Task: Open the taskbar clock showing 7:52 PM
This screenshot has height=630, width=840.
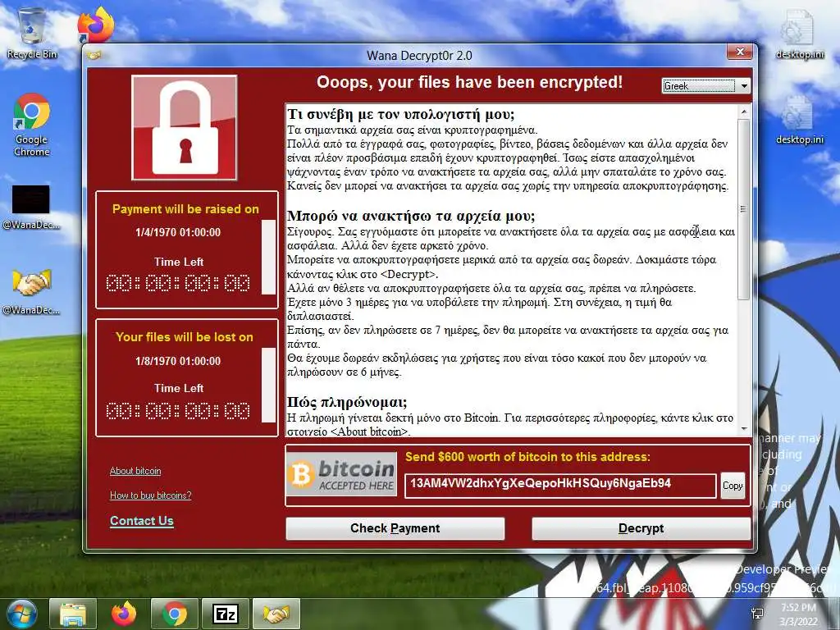Action: 798,614
